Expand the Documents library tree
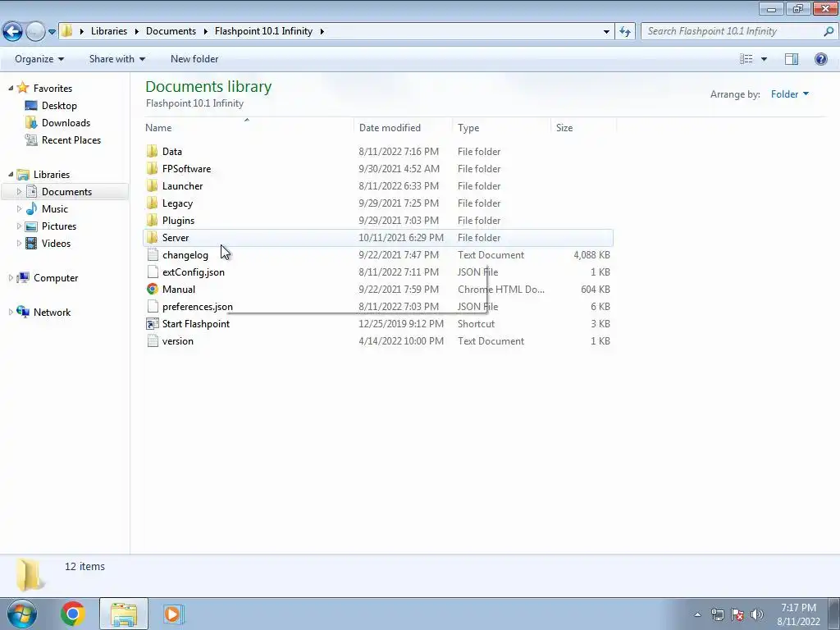 [x=20, y=191]
